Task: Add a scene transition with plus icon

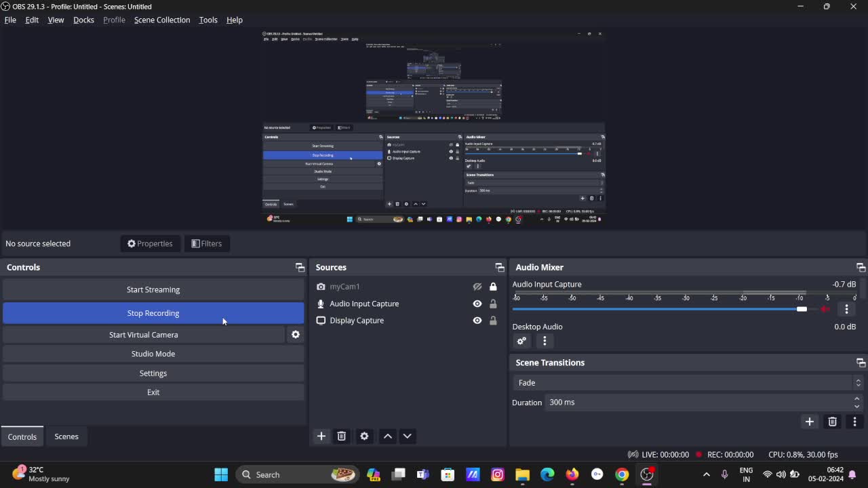Action: (x=810, y=422)
